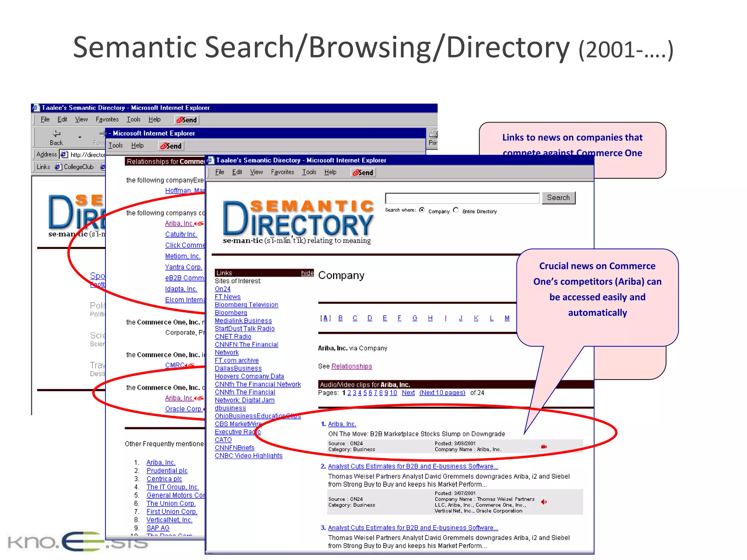747x560 pixels.
Task: Select the Entire Directory radio button
Action: click(x=456, y=210)
